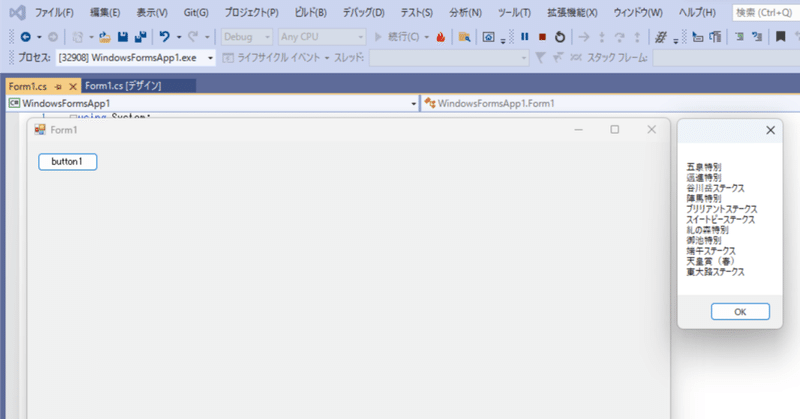
Task: Open the WindowsFormsApp1.Form1 class dropdown
Action: pos(611,104)
